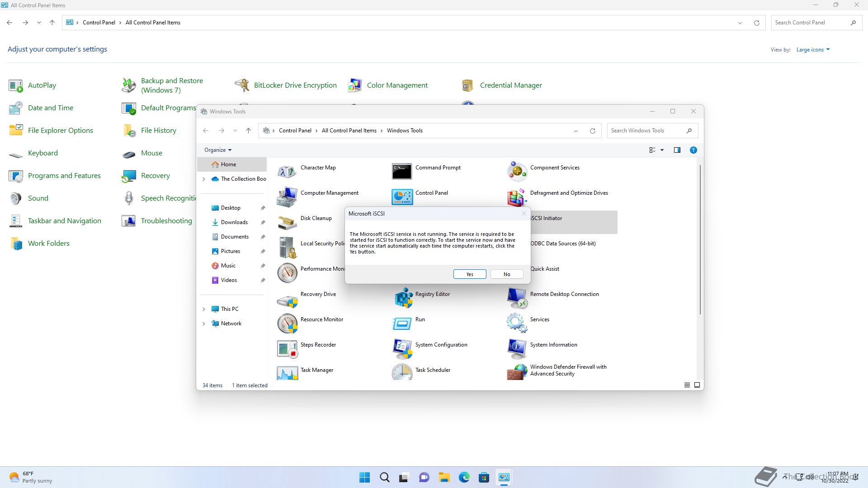This screenshot has width=868, height=488.
Task: Toggle the preview pane icon in Windows Tools
Action: coord(677,150)
